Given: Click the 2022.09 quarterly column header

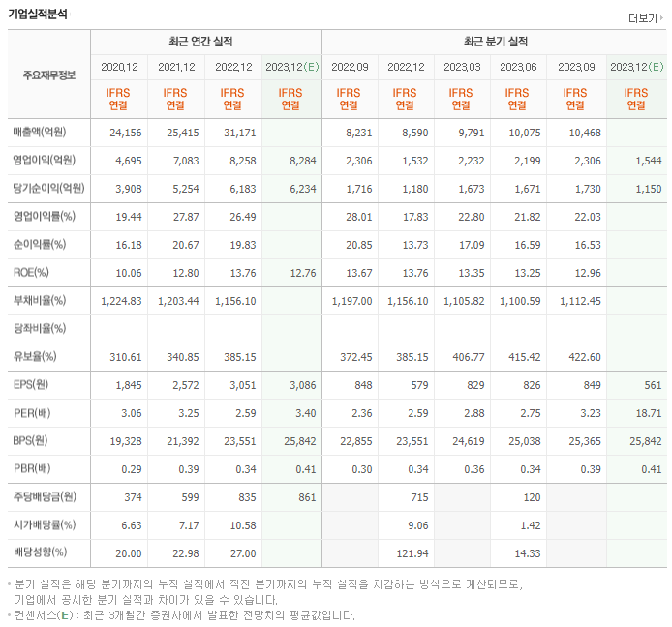Looking at the screenshot, I should pyautogui.click(x=350, y=67).
